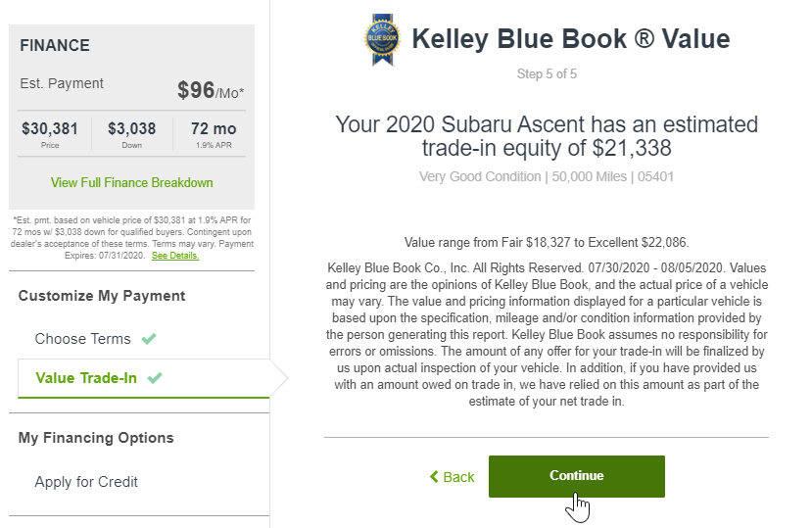This screenshot has height=528, width=812.
Task: Click the $96/Mo estimated payment
Action: [211, 91]
